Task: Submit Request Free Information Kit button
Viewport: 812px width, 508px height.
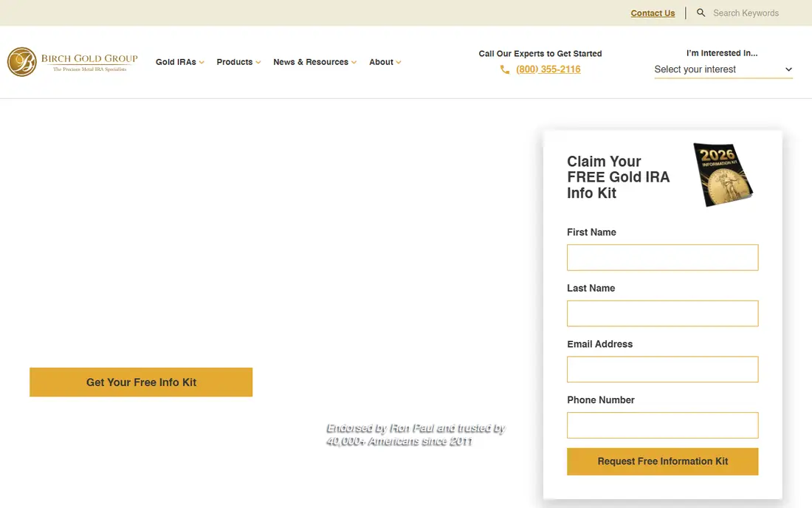Action: pyautogui.click(x=662, y=461)
